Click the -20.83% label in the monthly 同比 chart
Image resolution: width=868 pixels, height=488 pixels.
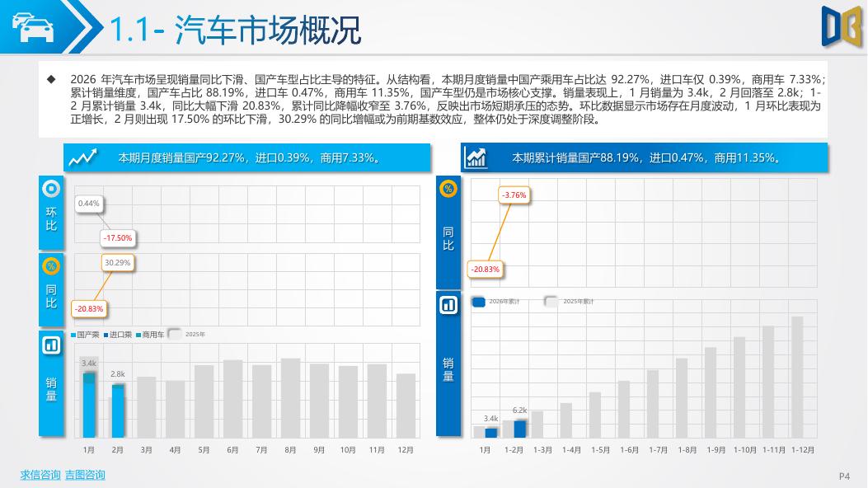88,309
